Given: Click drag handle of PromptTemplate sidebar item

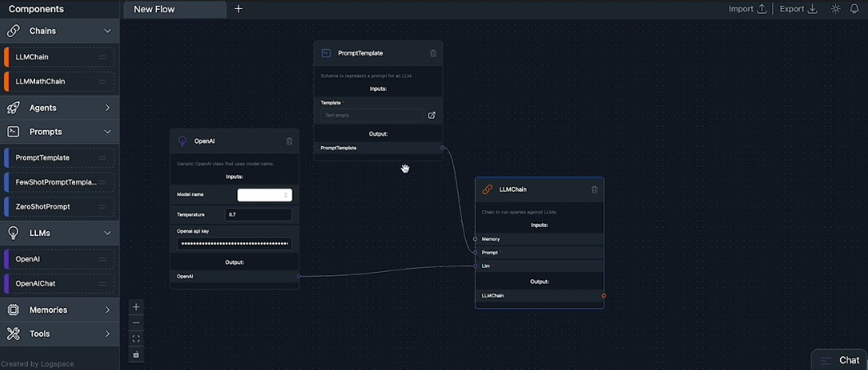Looking at the screenshot, I should tap(102, 158).
